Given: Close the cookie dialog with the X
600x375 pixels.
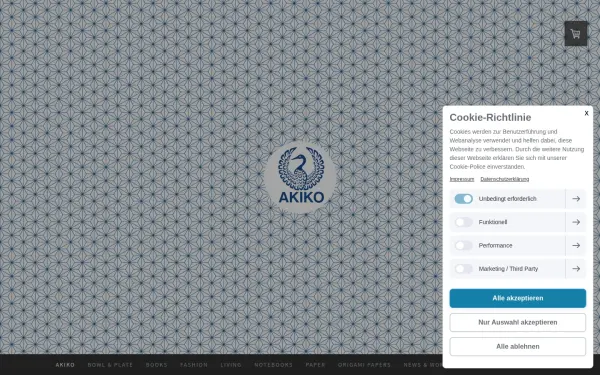Looking at the screenshot, I should click(x=586, y=113).
